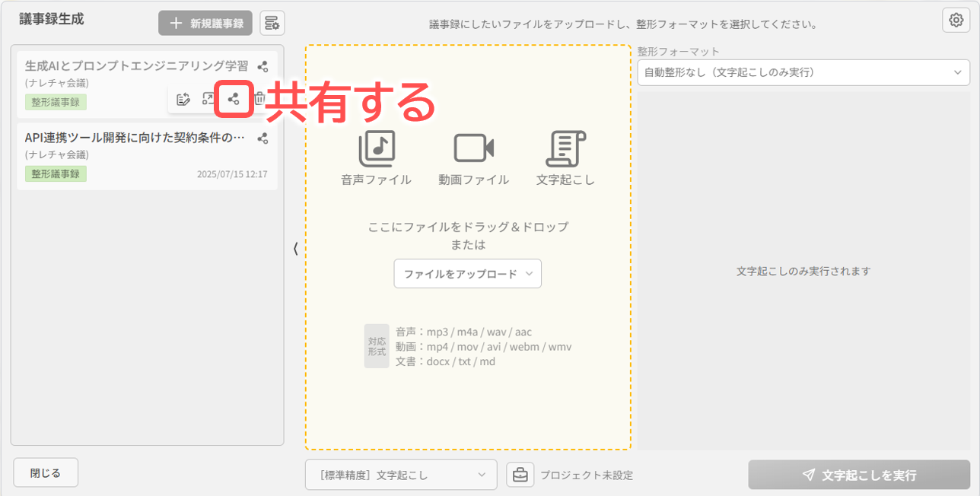This screenshot has width=980, height=496.
Task: Share the 生成AIとプロンプトエンジニアリング学習 minutes
Action: 233,98
